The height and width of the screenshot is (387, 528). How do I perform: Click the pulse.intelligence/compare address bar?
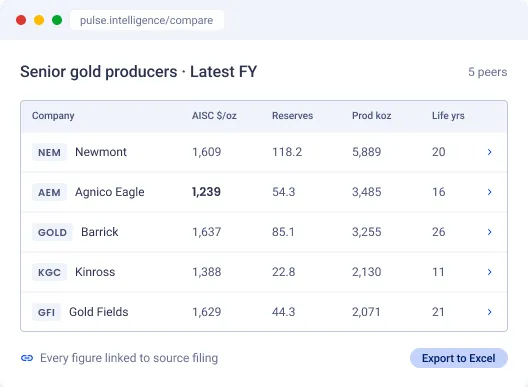pos(147,20)
